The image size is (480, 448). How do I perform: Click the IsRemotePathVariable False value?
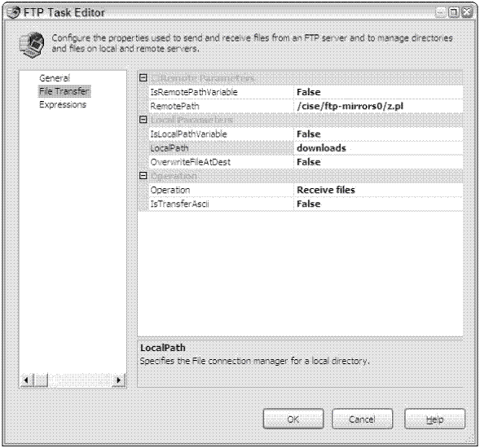pos(378,92)
